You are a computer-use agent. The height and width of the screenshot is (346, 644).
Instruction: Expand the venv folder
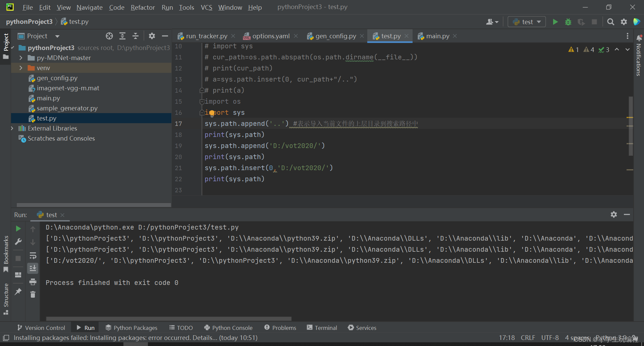click(21, 68)
